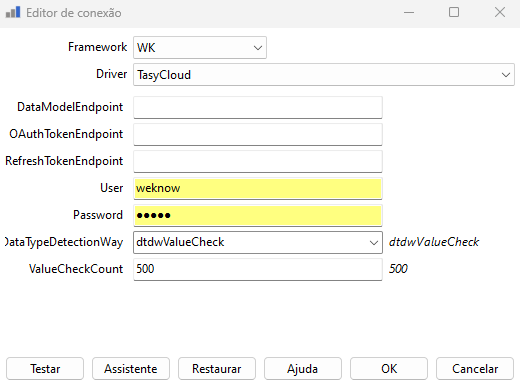This screenshot has width=520, height=385.
Task: Focus the OAuthTokenEndpoint text field
Action: 258,134
